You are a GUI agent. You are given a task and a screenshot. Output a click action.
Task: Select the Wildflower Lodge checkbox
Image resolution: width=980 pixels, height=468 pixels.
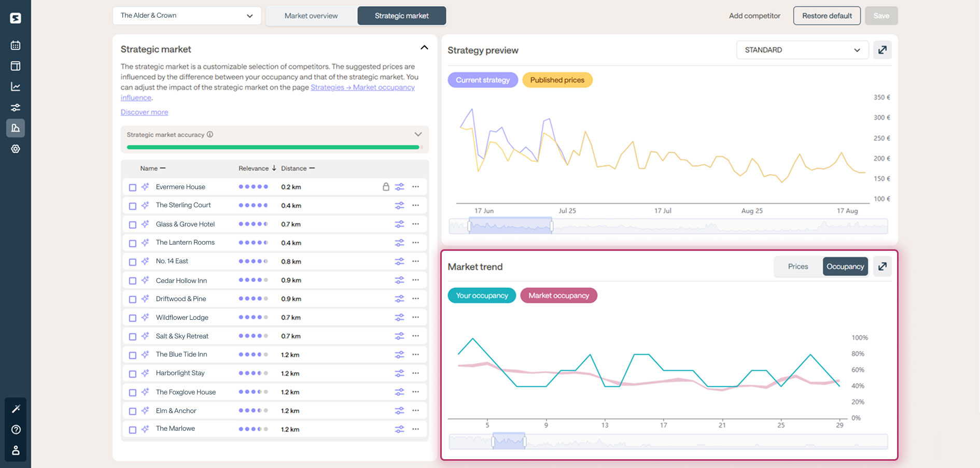(133, 318)
